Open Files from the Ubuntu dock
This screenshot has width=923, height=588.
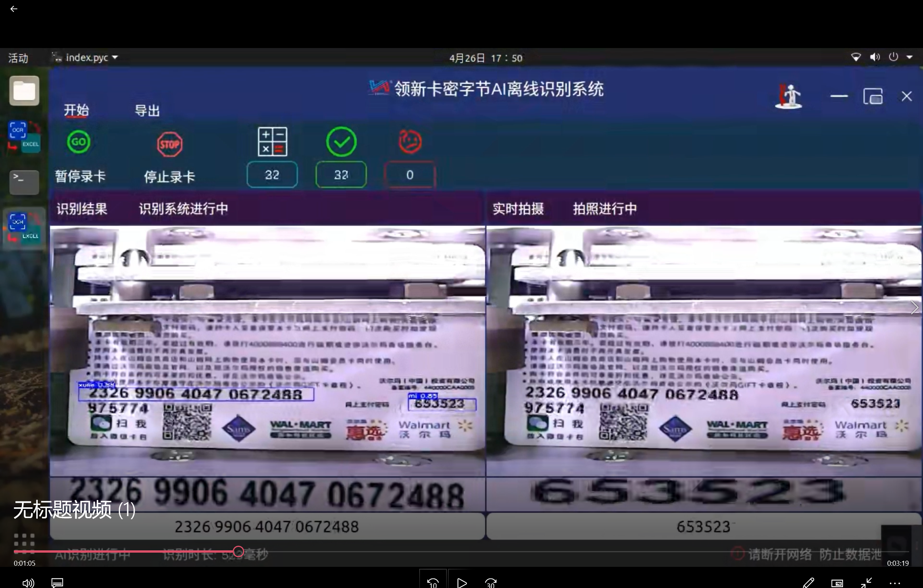point(24,91)
